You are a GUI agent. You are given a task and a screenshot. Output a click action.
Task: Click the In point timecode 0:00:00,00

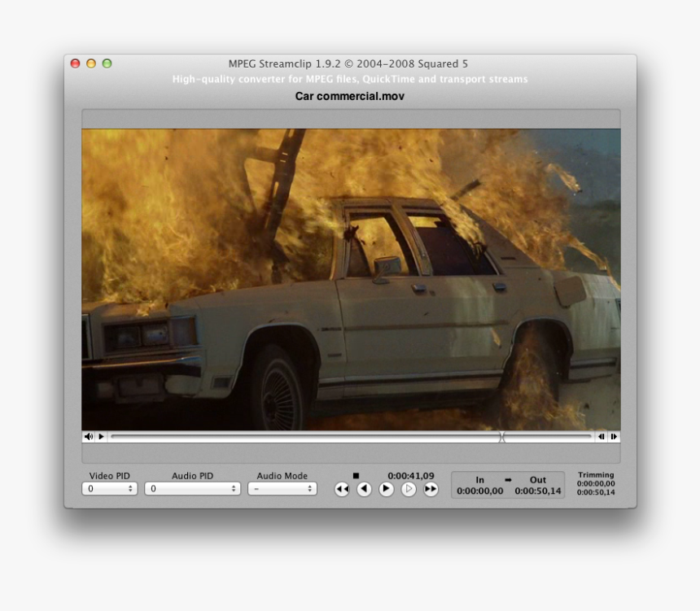click(479, 491)
